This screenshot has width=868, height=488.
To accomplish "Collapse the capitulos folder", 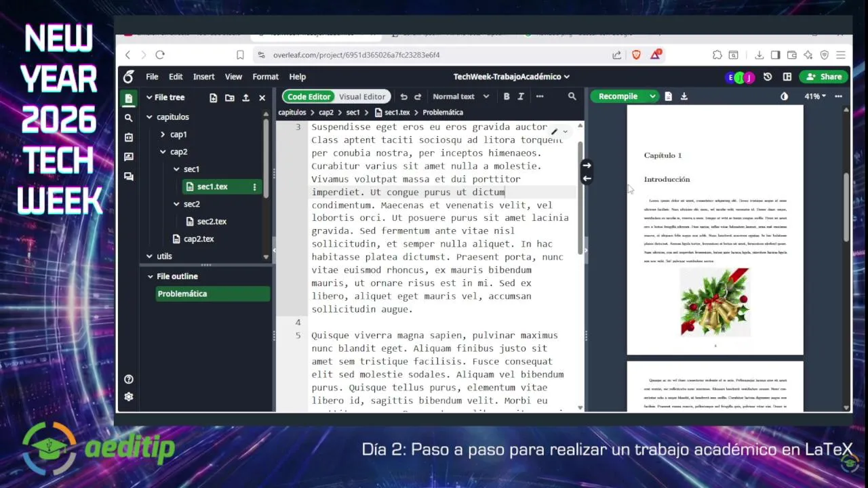I will point(149,117).
